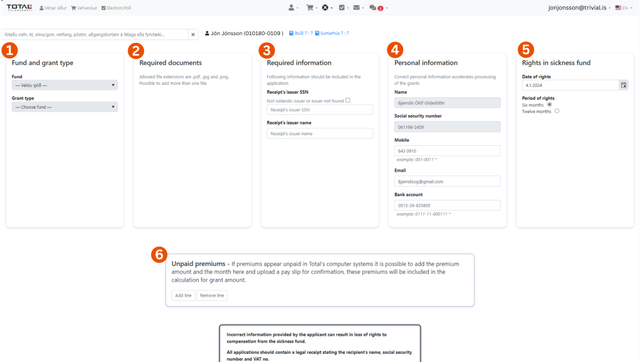Open the checkmark tasks icon menu
This screenshot has width=644, height=362.
click(x=343, y=8)
